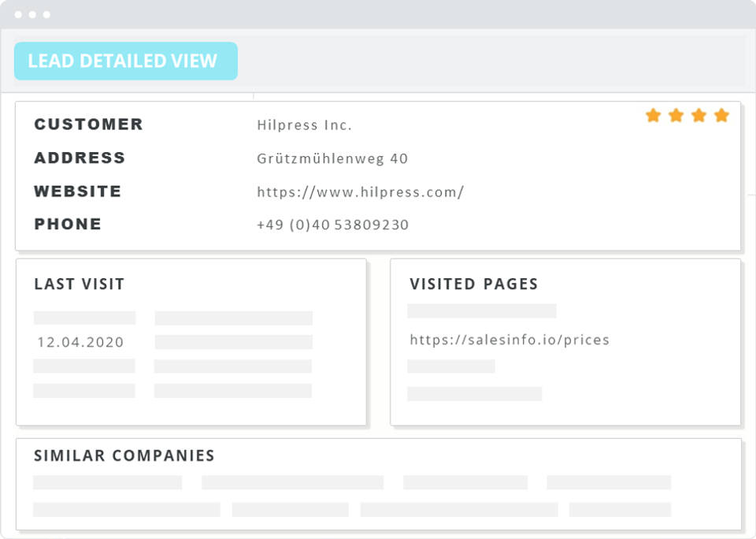Click the second orange rating star
The image size is (756, 539).
pyautogui.click(x=676, y=116)
